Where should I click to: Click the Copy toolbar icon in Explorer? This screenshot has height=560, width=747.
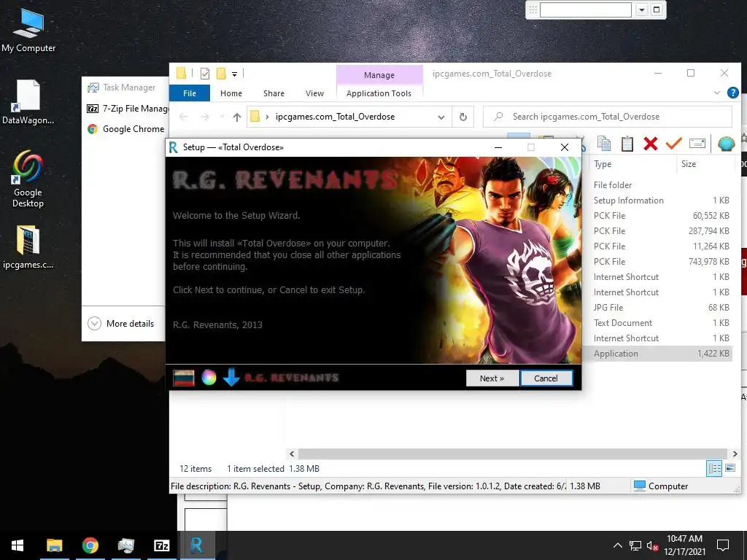click(x=604, y=144)
